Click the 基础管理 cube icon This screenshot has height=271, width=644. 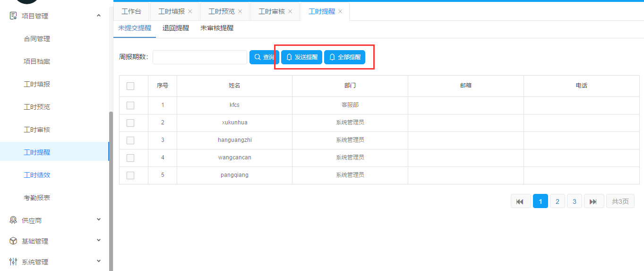click(x=13, y=241)
